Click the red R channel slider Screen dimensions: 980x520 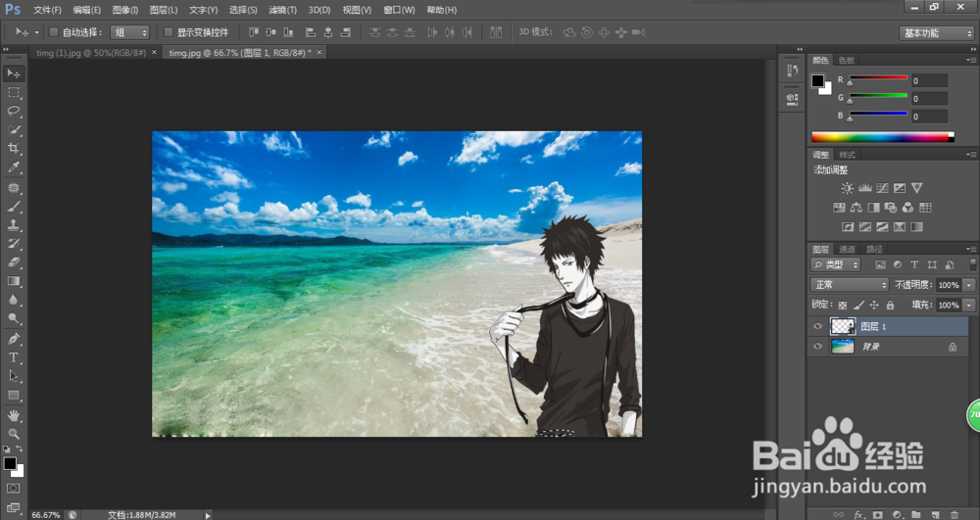point(877,77)
